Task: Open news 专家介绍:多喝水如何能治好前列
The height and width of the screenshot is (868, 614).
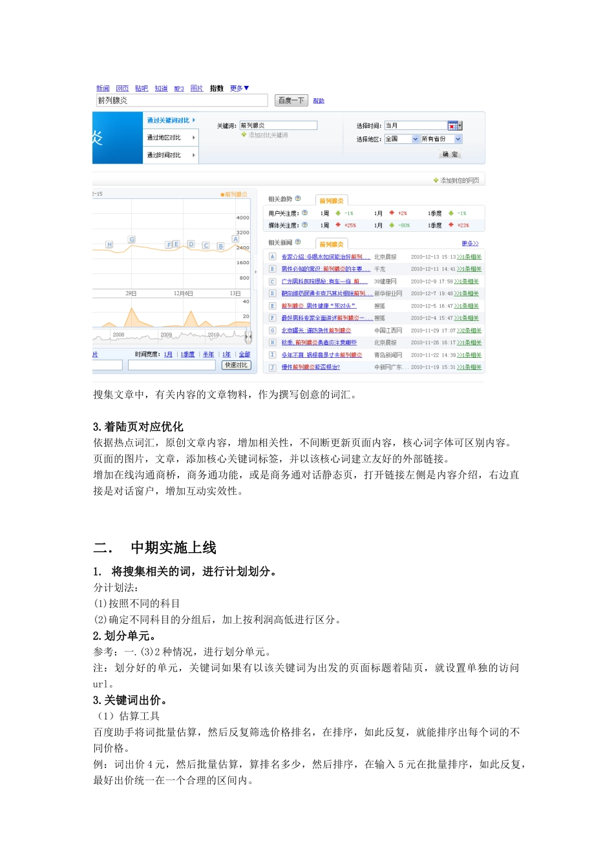Action: 326,257
